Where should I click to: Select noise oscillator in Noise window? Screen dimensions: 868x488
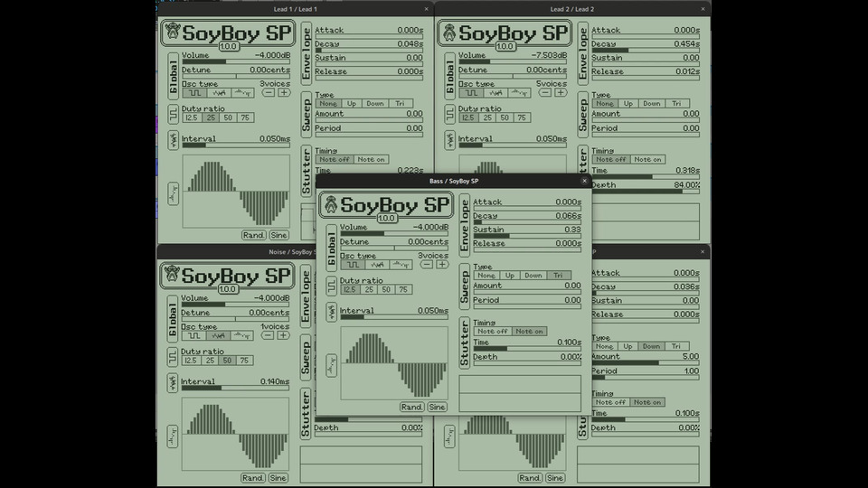(218, 336)
